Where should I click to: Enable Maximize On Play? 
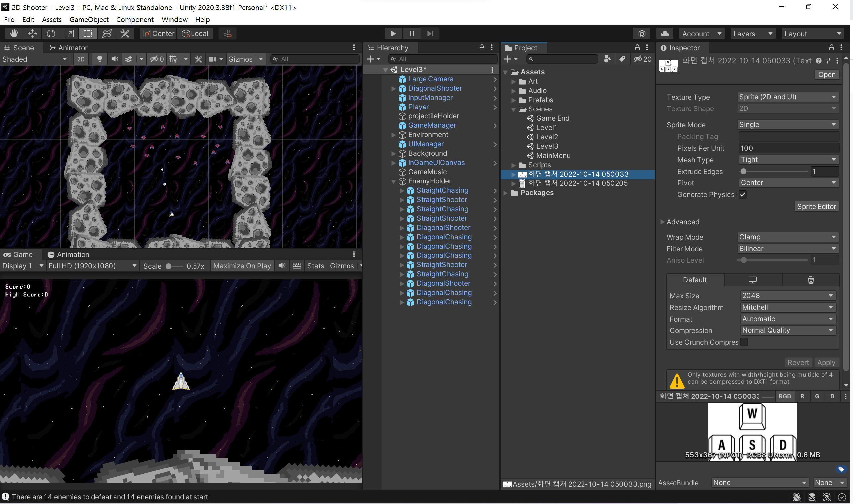[x=242, y=266]
